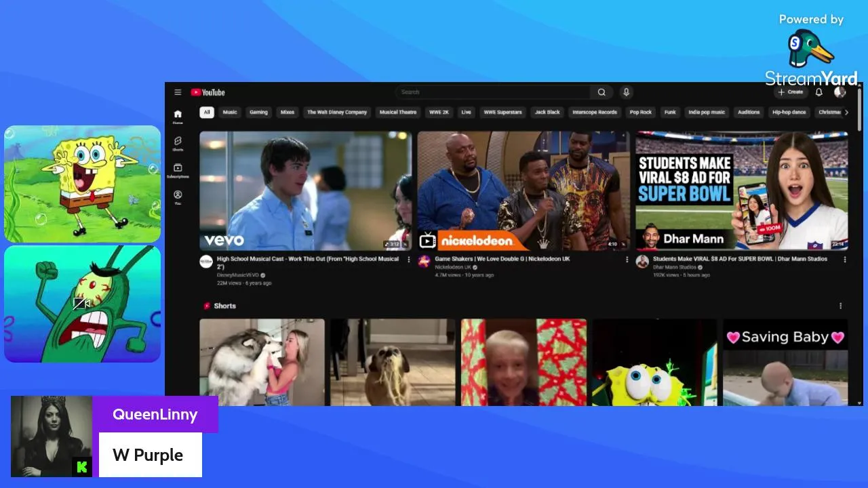Select the Music filter chip
The width and height of the screenshot is (868, 488).
coord(231,113)
